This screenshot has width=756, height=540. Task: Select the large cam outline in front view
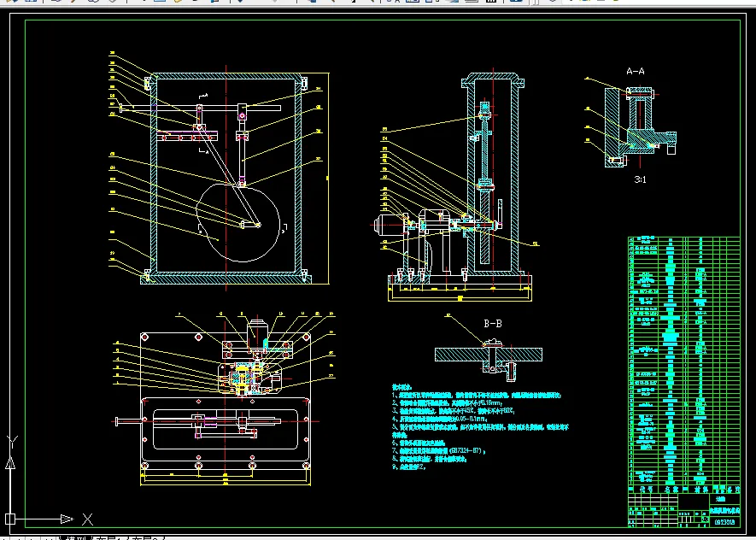tap(238, 222)
